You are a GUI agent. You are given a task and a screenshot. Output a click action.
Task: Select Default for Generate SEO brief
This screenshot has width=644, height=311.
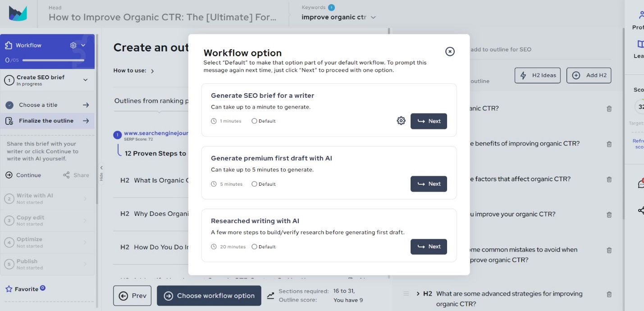(254, 121)
